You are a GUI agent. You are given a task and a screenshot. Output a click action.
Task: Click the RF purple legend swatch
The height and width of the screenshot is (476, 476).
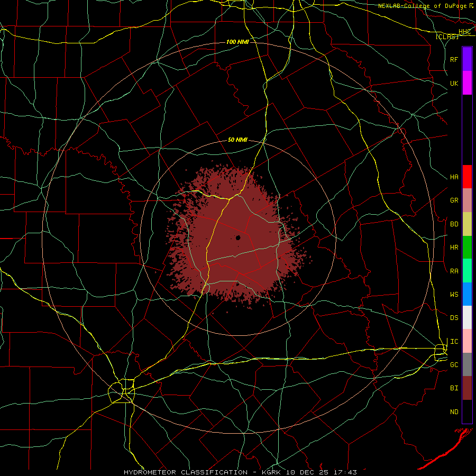pos(467,59)
